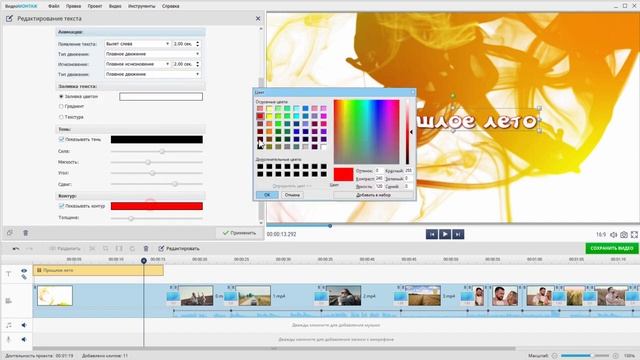Take a snapshot with the camera icon
The image size is (640, 360).
click(x=624, y=235)
